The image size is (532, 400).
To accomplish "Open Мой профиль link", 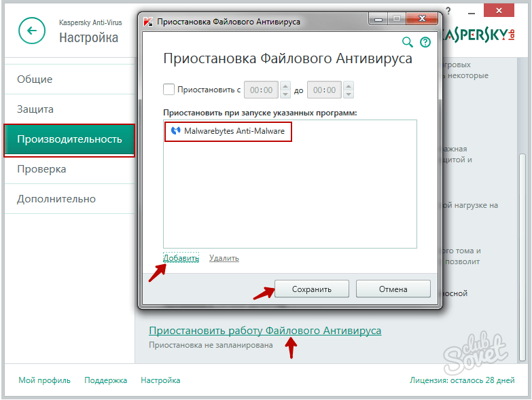I will click(x=44, y=380).
